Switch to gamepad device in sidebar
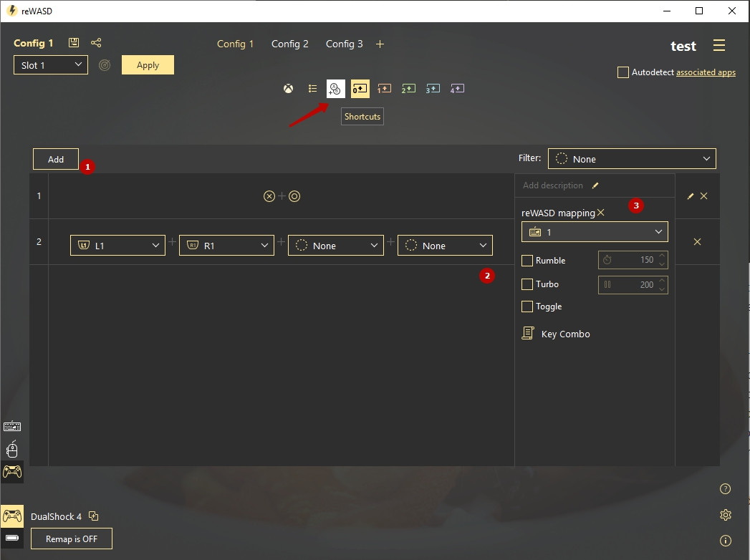750x560 pixels. (x=12, y=471)
